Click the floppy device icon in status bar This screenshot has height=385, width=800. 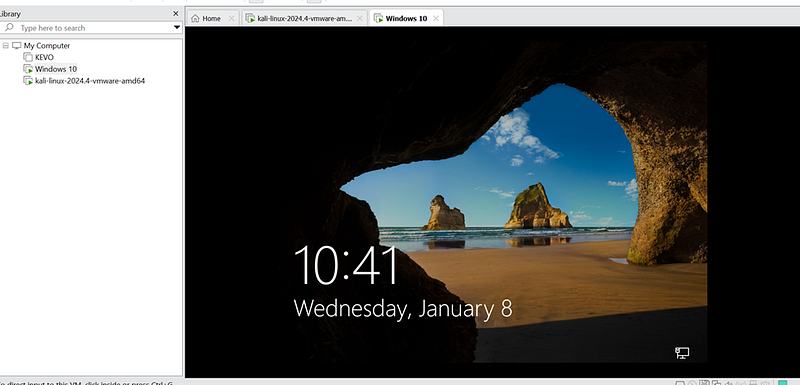tap(704, 383)
